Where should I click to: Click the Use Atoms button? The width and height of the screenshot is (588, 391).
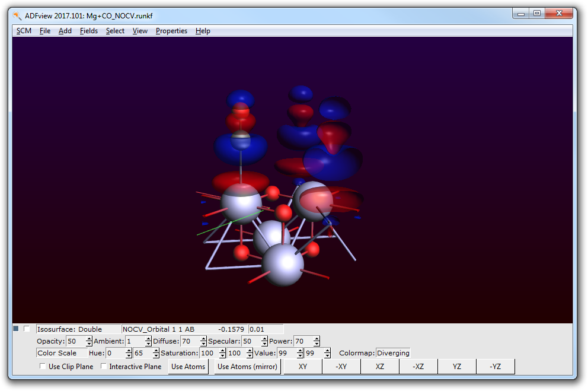(x=188, y=366)
